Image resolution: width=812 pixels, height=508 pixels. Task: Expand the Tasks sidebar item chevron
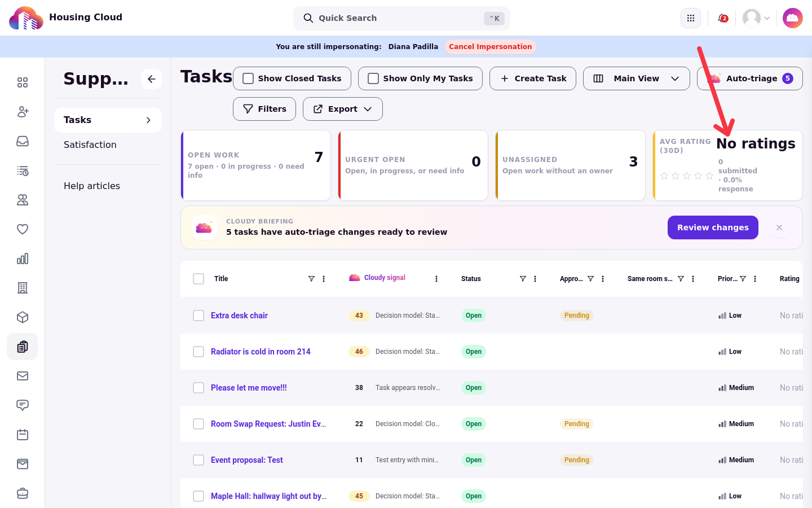[148, 120]
